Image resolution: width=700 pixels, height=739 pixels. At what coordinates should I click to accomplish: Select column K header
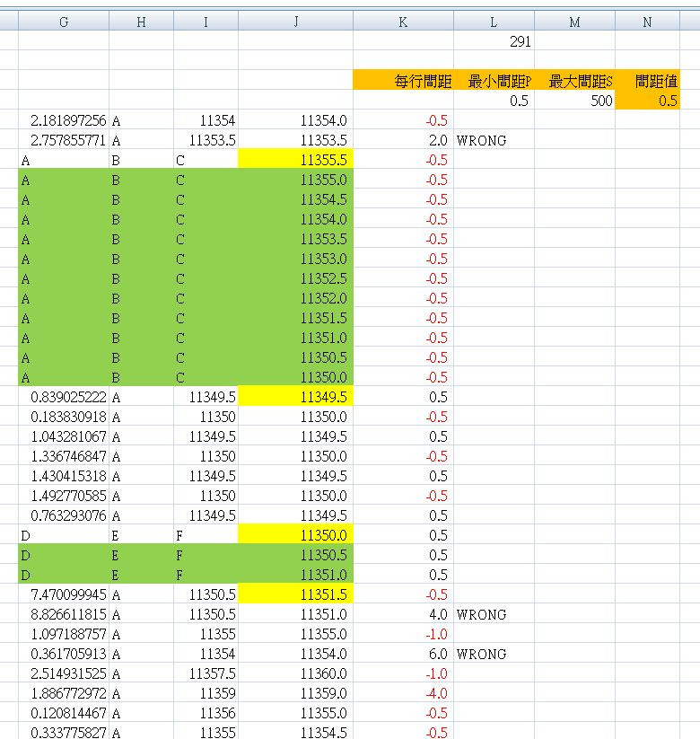[x=403, y=22]
